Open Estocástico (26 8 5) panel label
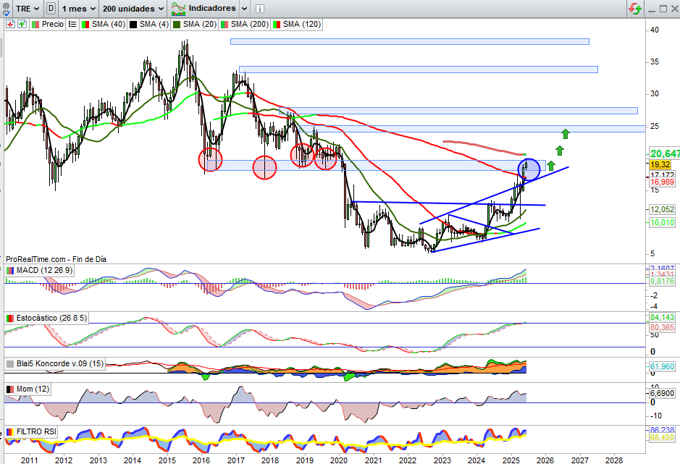680x464 pixels. [x=52, y=318]
